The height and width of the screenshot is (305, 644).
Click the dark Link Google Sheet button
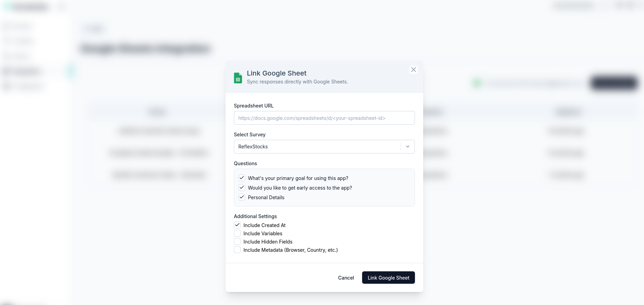(x=389, y=278)
